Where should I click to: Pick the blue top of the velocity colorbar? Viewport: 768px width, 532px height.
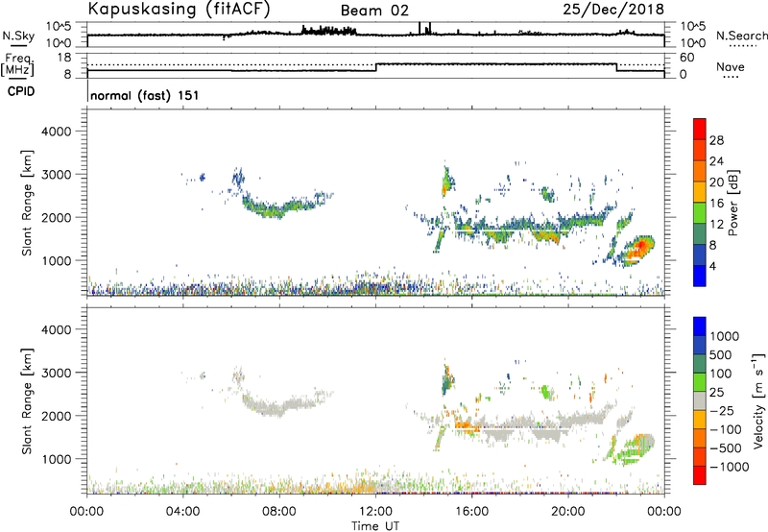coord(700,326)
